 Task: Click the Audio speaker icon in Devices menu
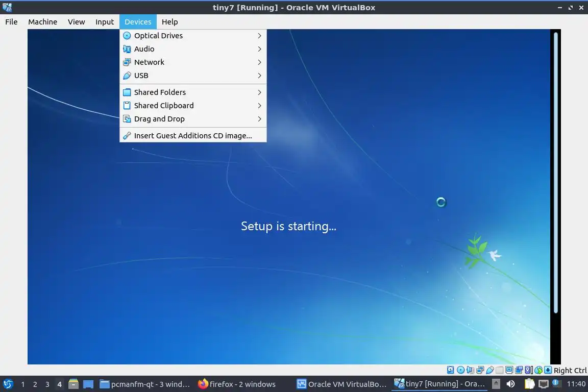127,49
